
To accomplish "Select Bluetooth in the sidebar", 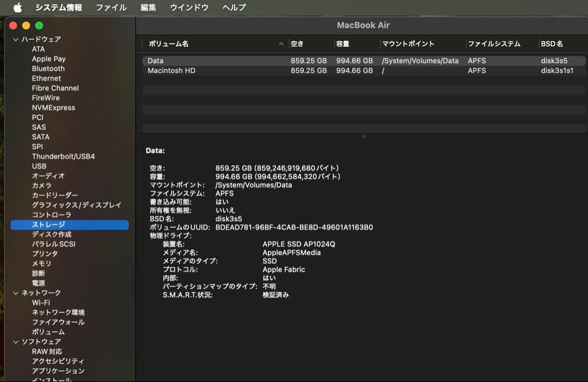I will tap(48, 69).
